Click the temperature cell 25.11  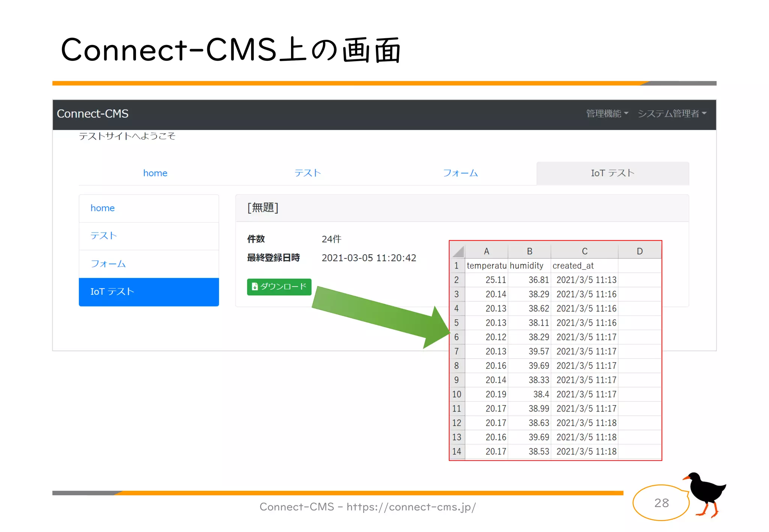pyautogui.click(x=487, y=280)
